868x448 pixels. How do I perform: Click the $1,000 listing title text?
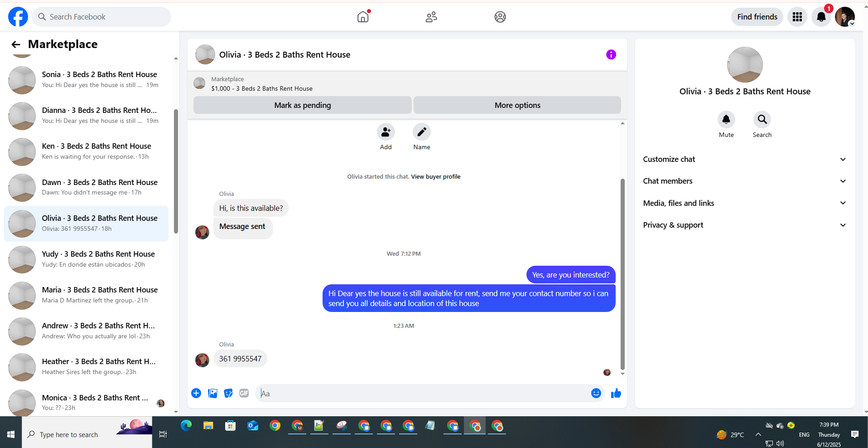pos(262,88)
